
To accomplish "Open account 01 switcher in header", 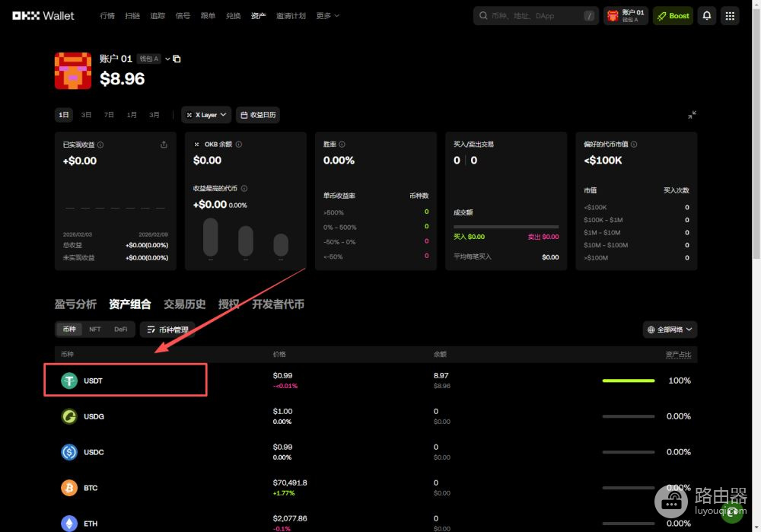I will pos(626,15).
